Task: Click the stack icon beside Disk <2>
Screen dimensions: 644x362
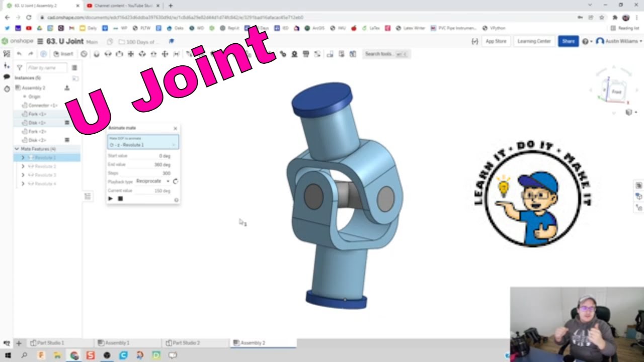Action: [x=67, y=140]
